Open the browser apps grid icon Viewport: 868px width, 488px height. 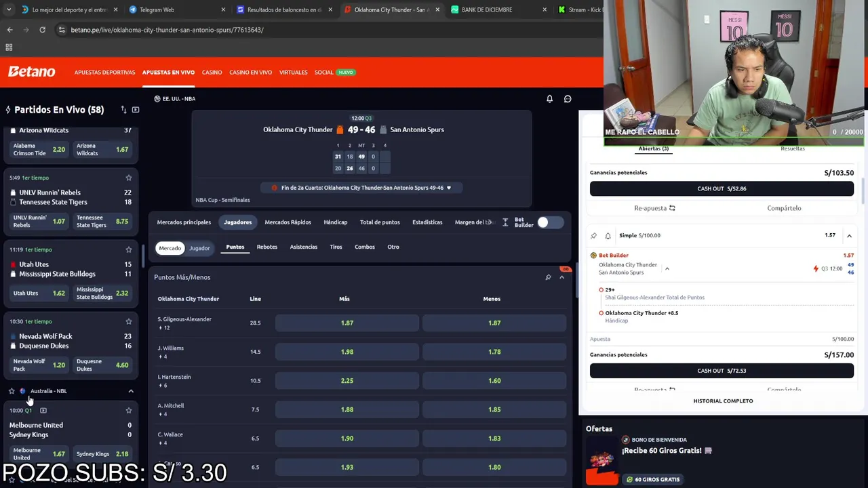(x=9, y=47)
